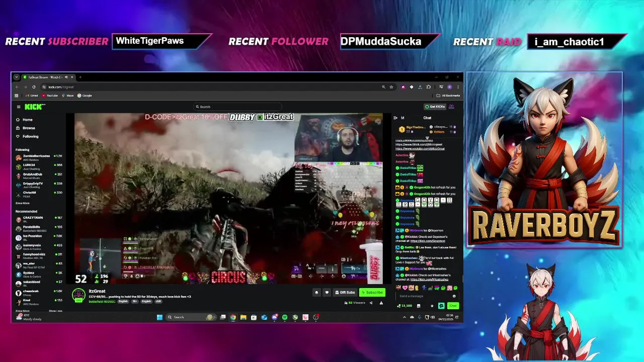Click the kick.com/Goyomon chat link
This screenshot has width=644, height=362.
pyautogui.click(x=427, y=241)
